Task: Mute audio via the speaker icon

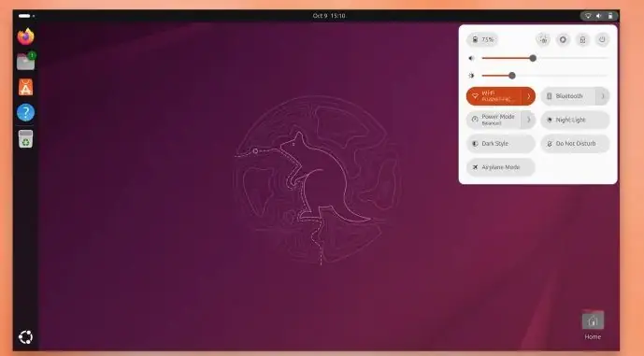Action: (x=471, y=58)
